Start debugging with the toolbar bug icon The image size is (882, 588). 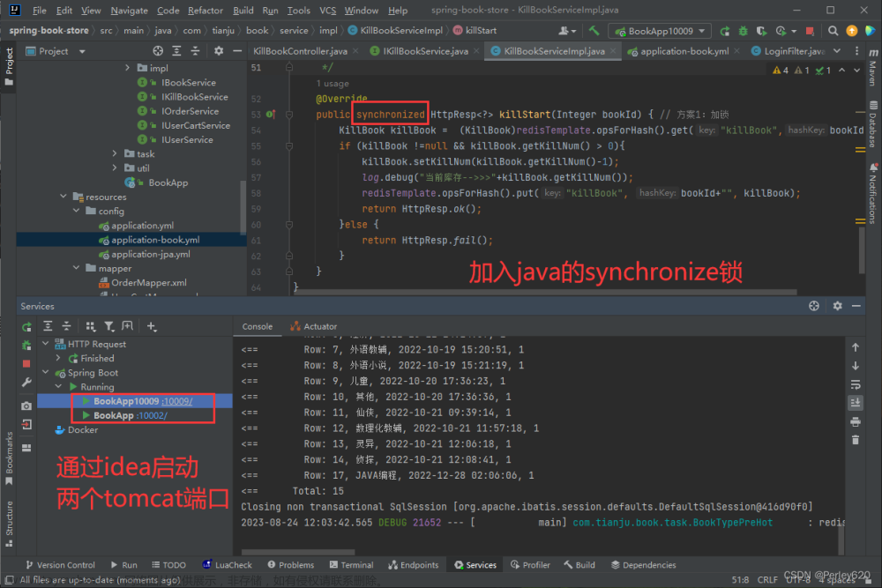pyautogui.click(x=743, y=31)
